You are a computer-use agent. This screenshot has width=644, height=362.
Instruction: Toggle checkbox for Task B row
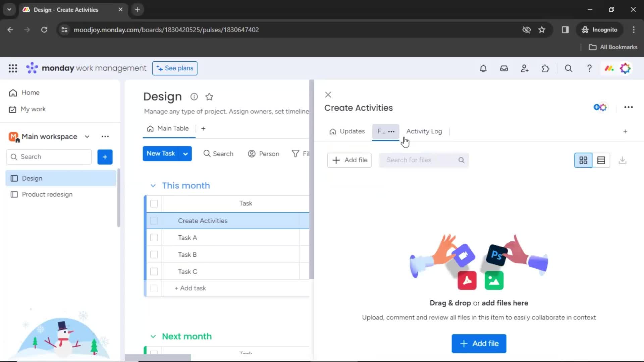154,254
